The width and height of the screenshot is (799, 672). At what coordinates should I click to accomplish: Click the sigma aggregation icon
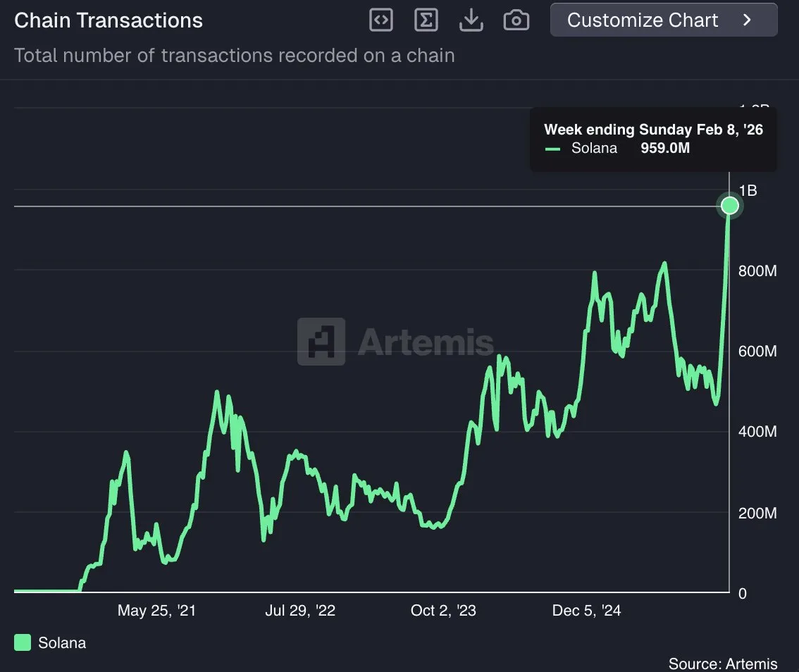click(x=426, y=20)
